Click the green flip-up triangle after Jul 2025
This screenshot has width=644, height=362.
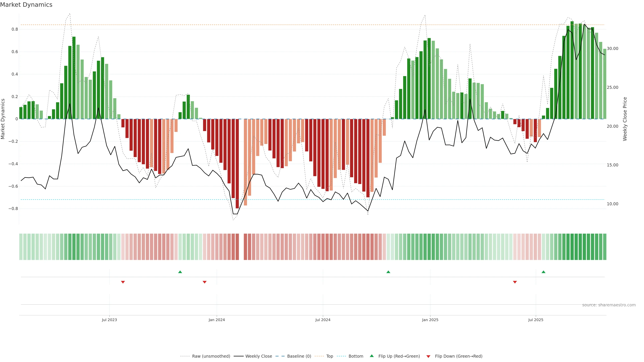coord(543,272)
